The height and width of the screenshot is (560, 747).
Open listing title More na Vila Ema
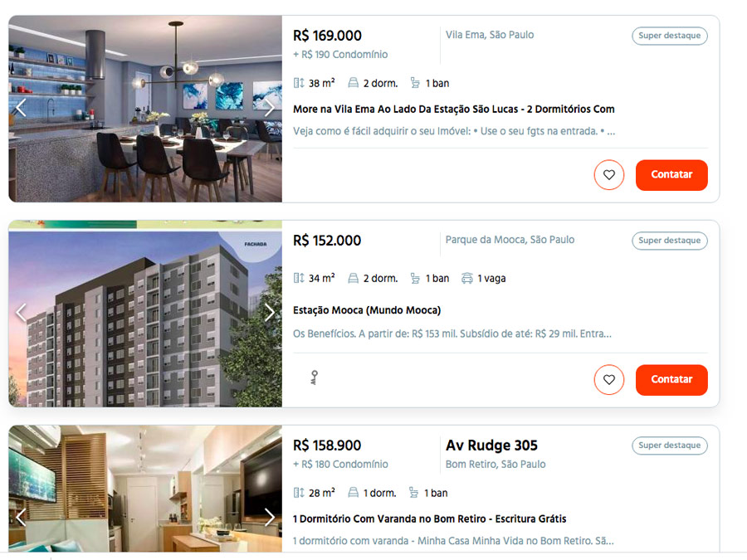(x=453, y=109)
